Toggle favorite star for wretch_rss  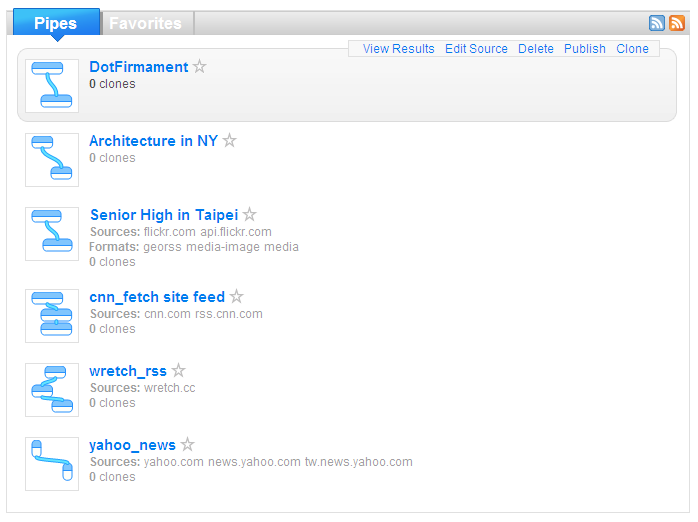point(179,370)
